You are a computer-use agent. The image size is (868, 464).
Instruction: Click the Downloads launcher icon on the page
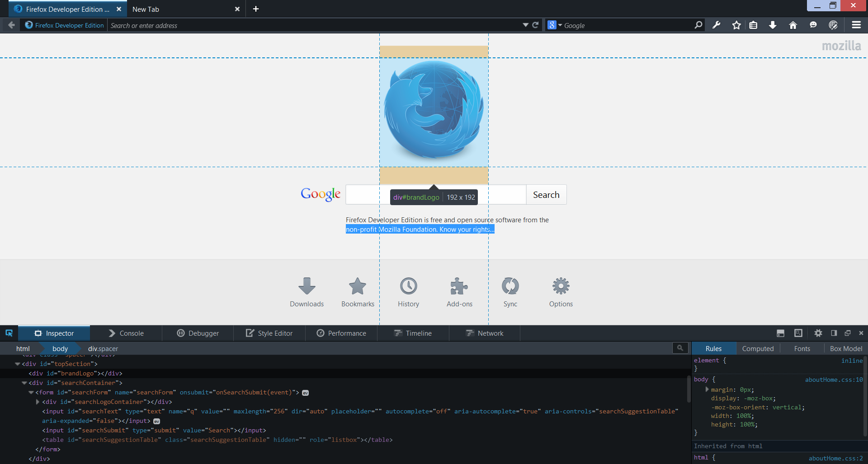point(307,286)
